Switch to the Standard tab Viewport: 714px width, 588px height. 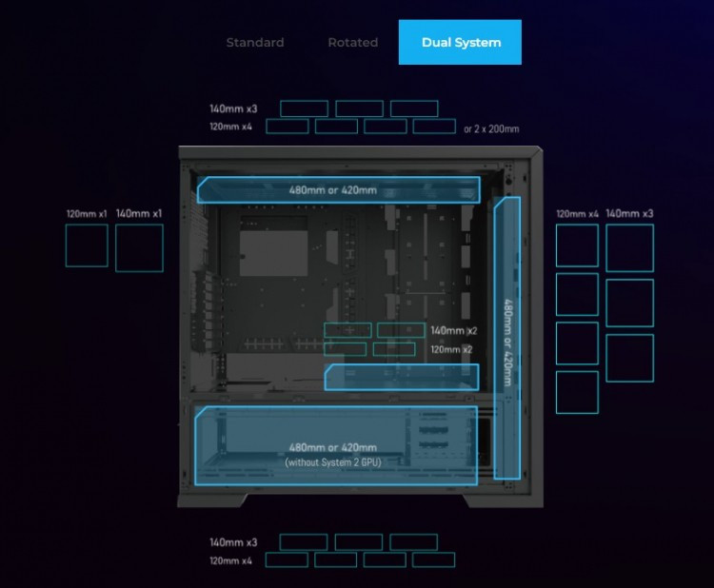point(254,42)
